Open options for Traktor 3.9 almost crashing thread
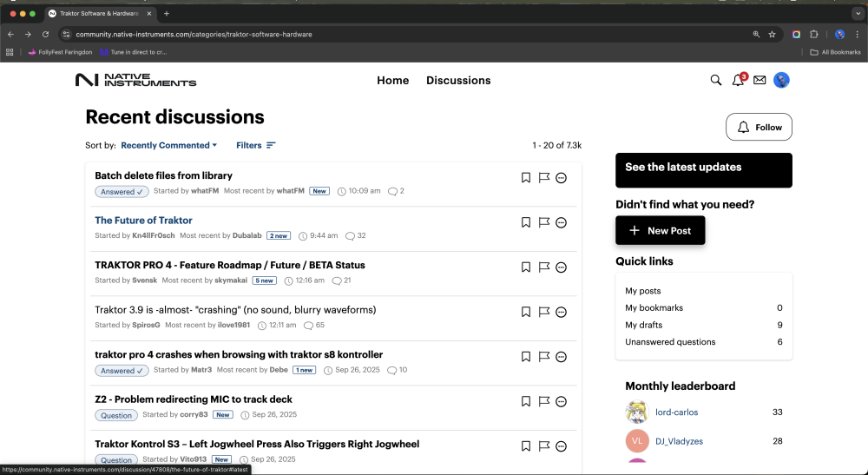 pos(562,313)
